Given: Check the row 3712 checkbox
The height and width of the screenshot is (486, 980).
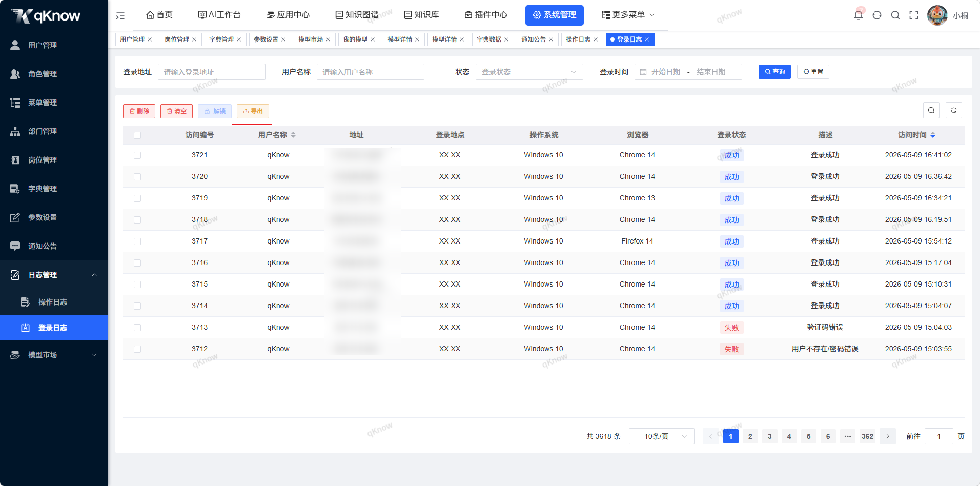Looking at the screenshot, I should [137, 349].
